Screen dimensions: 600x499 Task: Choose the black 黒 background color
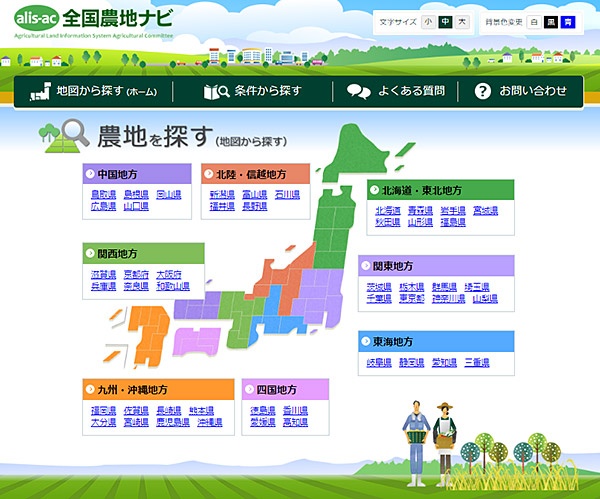(x=551, y=22)
